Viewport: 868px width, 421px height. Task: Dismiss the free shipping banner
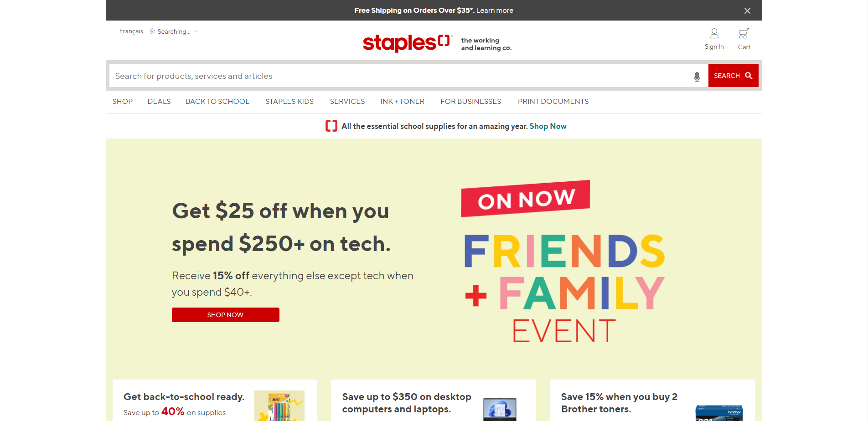pos(747,10)
